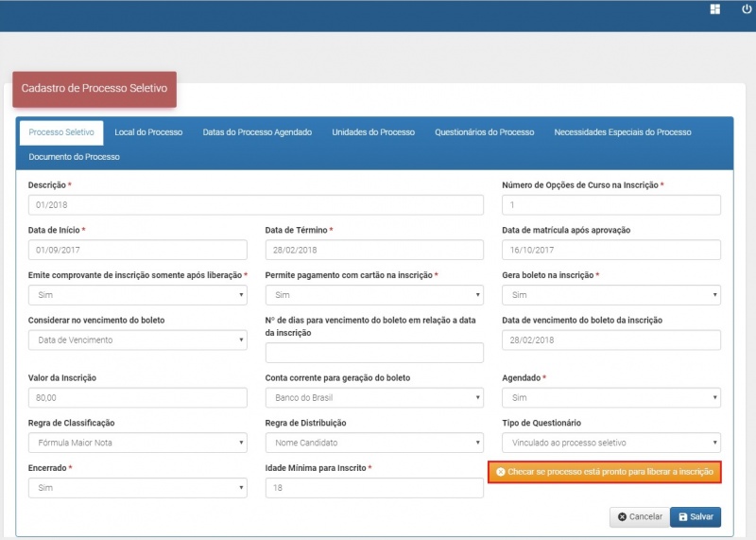Focus the Data de Término field
The image size is (756, 540).
374,250
